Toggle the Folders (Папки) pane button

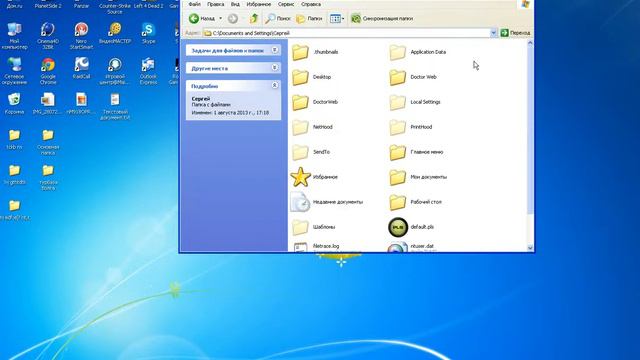[309, 18]
